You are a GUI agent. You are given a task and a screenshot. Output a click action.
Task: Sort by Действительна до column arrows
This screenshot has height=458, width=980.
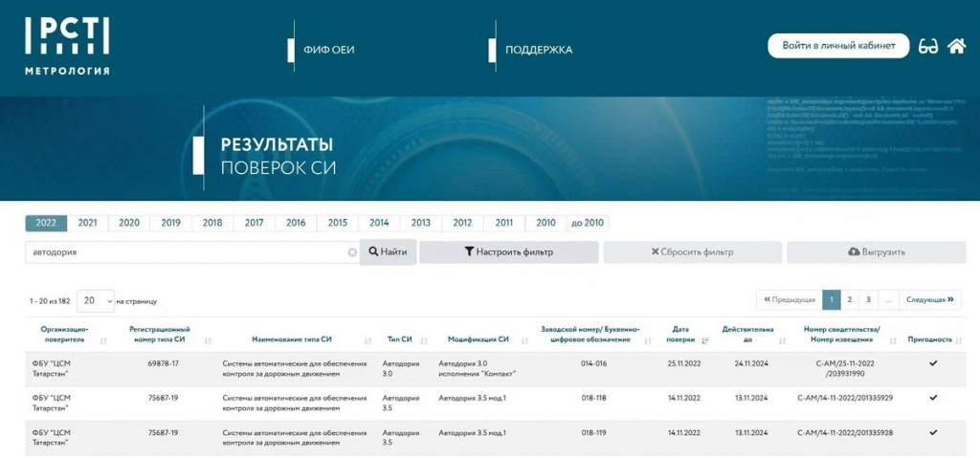[782, 340]
